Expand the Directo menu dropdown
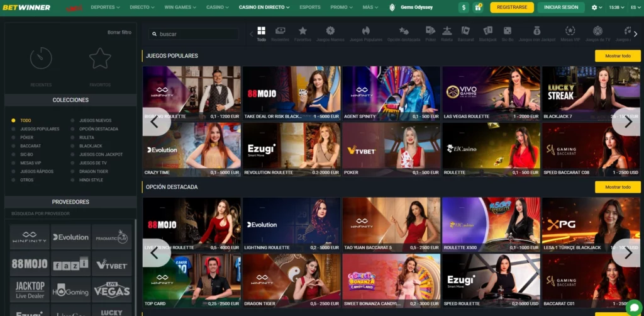The image size is (644, 316). pyautogui.click(x=142, y=8)
